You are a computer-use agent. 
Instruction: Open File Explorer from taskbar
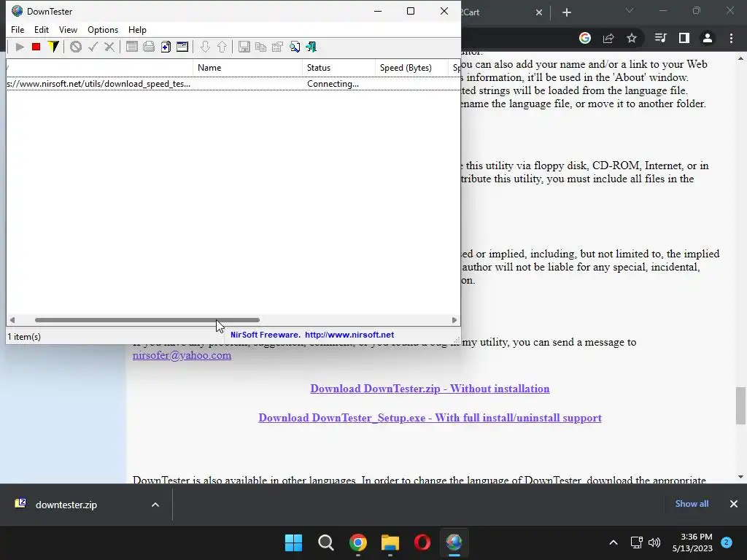coord(390,542)
